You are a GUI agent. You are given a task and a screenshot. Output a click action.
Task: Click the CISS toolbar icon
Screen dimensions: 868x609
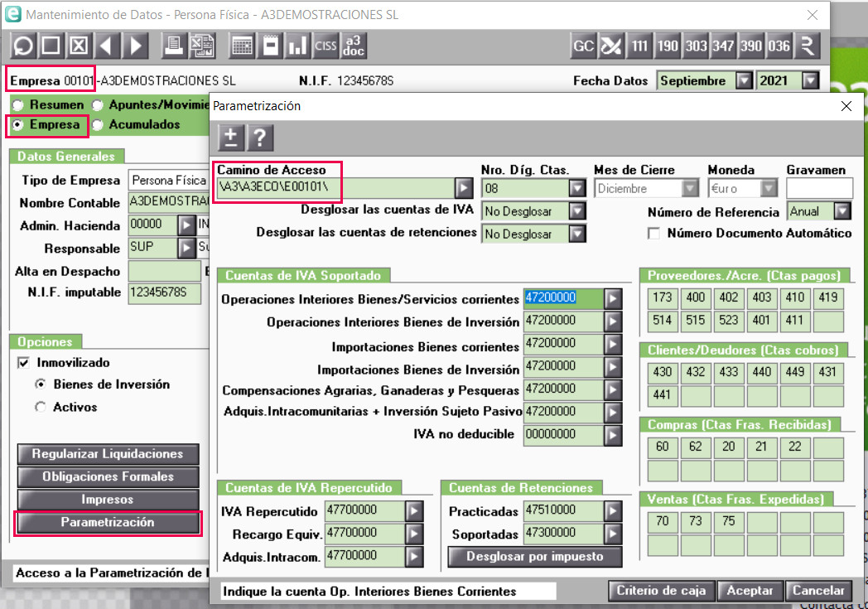click(325, 46)
